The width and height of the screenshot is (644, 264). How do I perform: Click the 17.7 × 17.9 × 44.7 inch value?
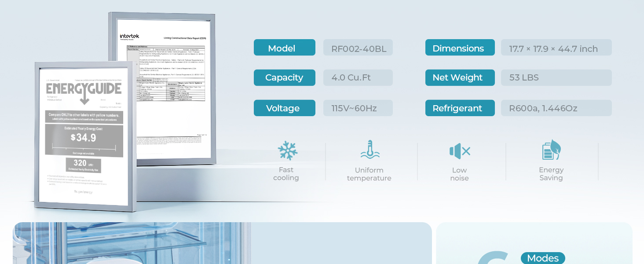click(556, 48)
